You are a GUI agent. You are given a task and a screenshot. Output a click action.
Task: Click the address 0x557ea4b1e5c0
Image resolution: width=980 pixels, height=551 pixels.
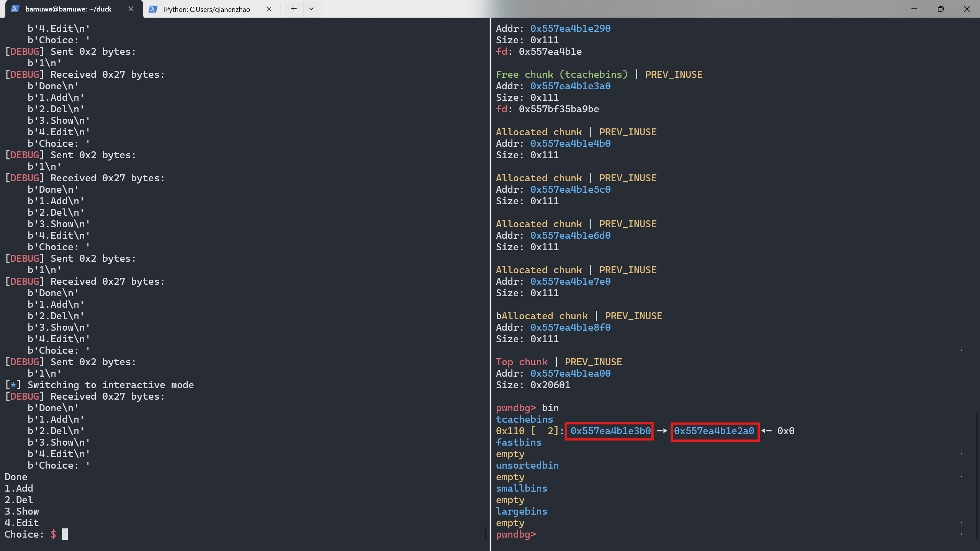pyautogui.click(x=570, y=189)
